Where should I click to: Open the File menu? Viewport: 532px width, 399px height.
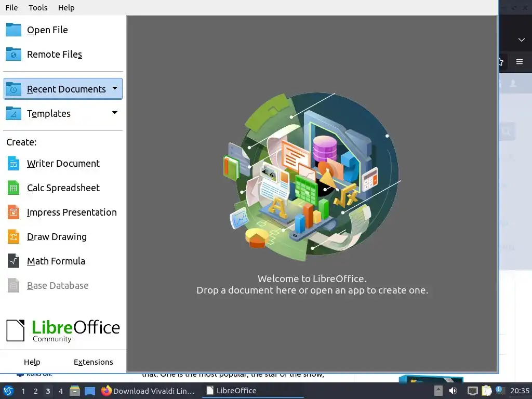[11, 7]
